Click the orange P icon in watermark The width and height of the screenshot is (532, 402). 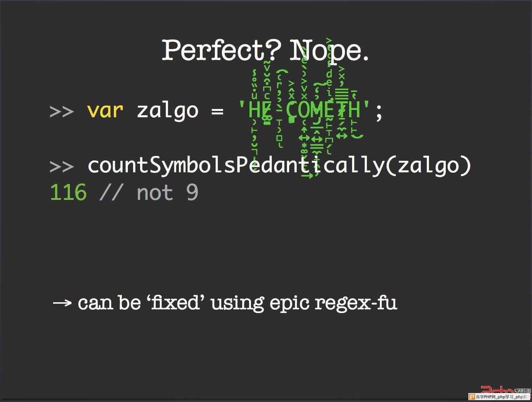(x=472, y=397)
